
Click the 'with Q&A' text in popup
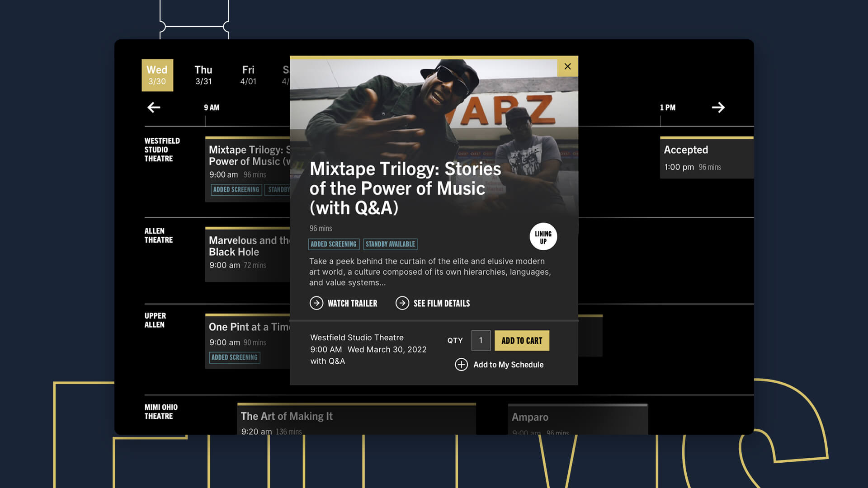[327, 361]
